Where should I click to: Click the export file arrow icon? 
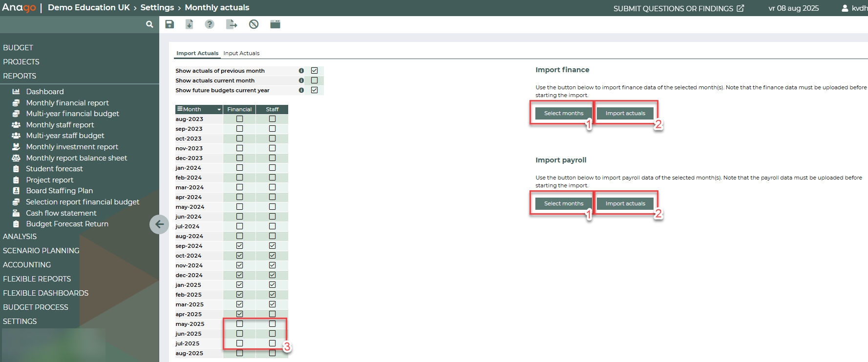click(x=232, y=24)
